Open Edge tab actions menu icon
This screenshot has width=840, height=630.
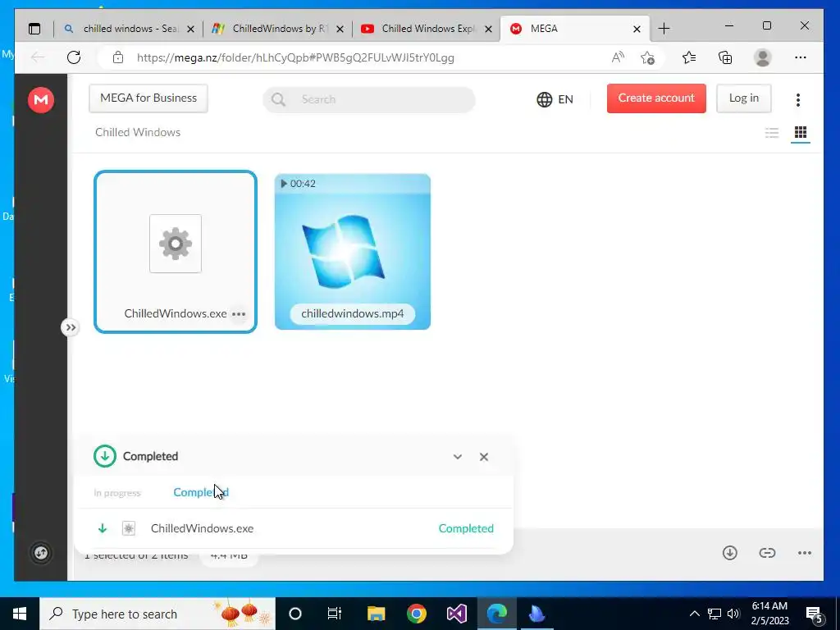pos(34,29)
